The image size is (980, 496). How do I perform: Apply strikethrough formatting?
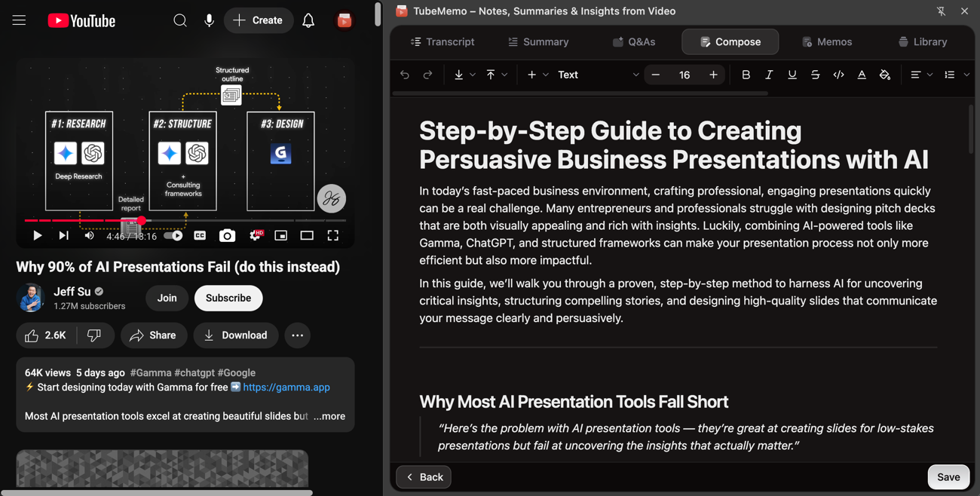click(x=815, y=75)
